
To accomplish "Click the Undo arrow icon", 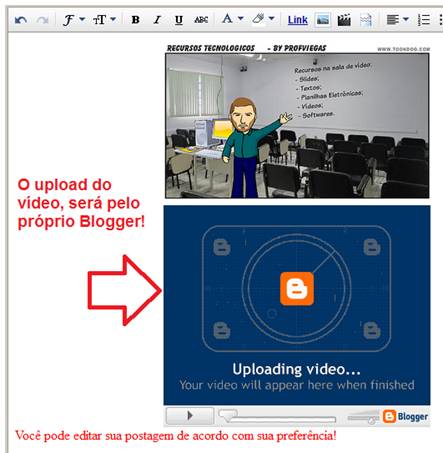I will (x=21, y=20).
